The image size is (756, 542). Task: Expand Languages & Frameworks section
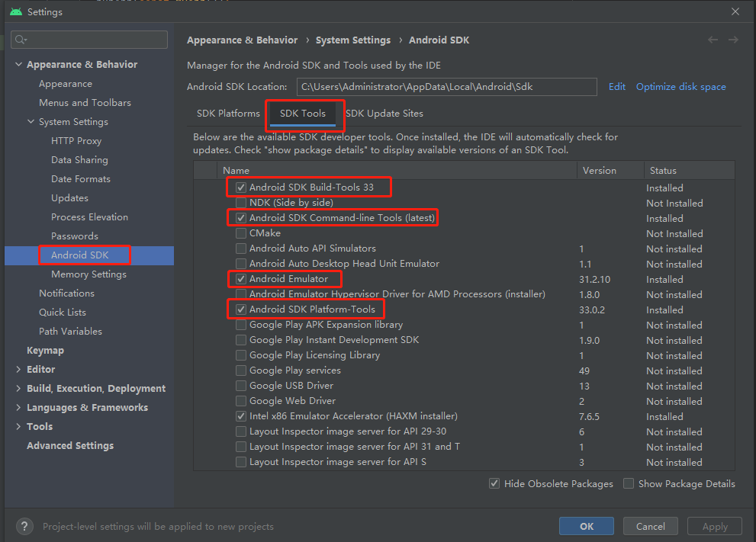pyautogui.click(x=18, y=408)
